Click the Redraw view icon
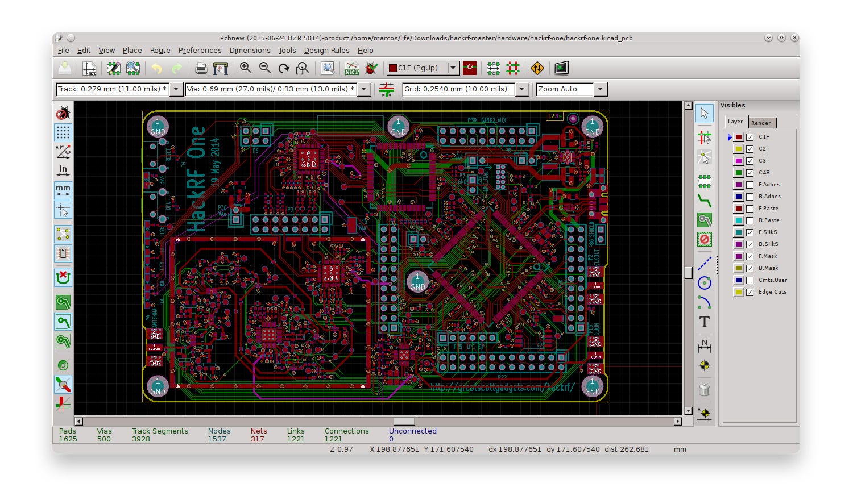The width and height of the screenshot is (853, 504). pyautogui.click(x=284, y=68)
